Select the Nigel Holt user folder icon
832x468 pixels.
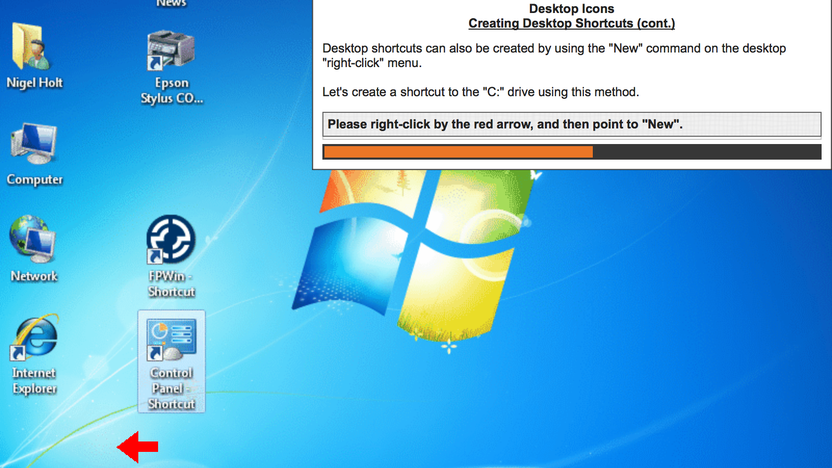[31, 47]
